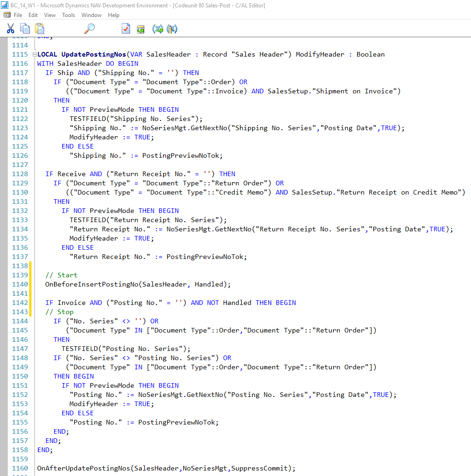Click the Next Function navigation icon
Image resolution: width=471 pixels, height=476 pixels.
(158, 29)
